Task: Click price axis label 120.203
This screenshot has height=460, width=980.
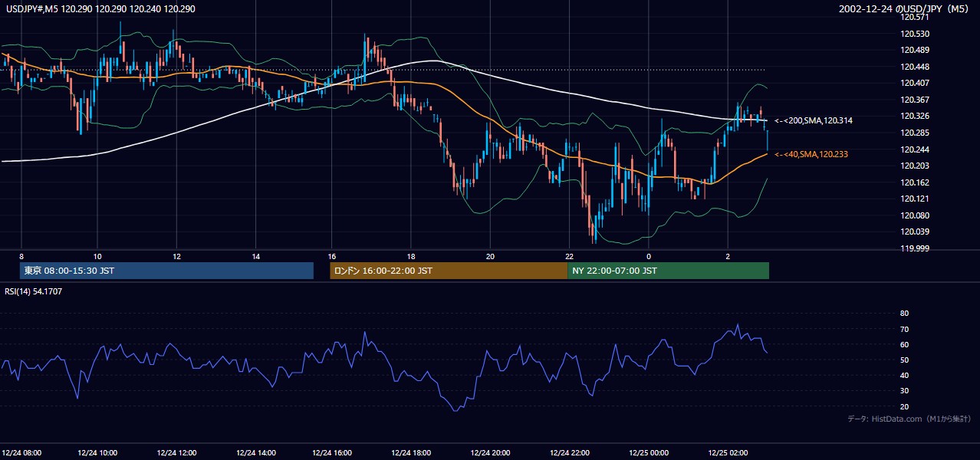Action: [916, 166]
